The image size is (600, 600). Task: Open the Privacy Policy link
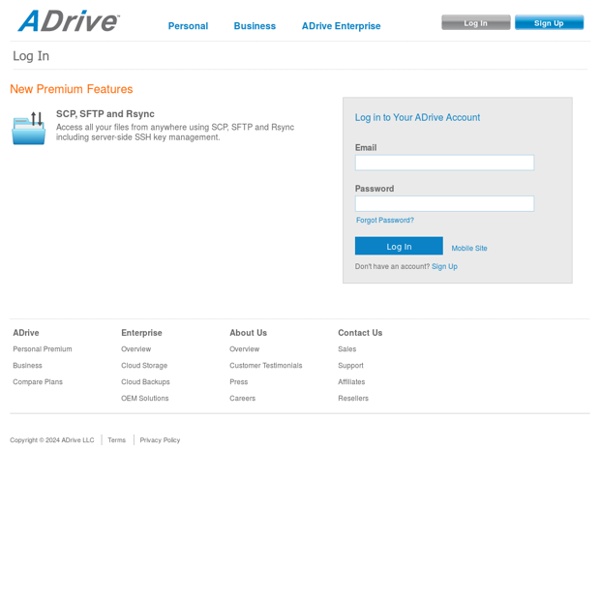point(160,440)
